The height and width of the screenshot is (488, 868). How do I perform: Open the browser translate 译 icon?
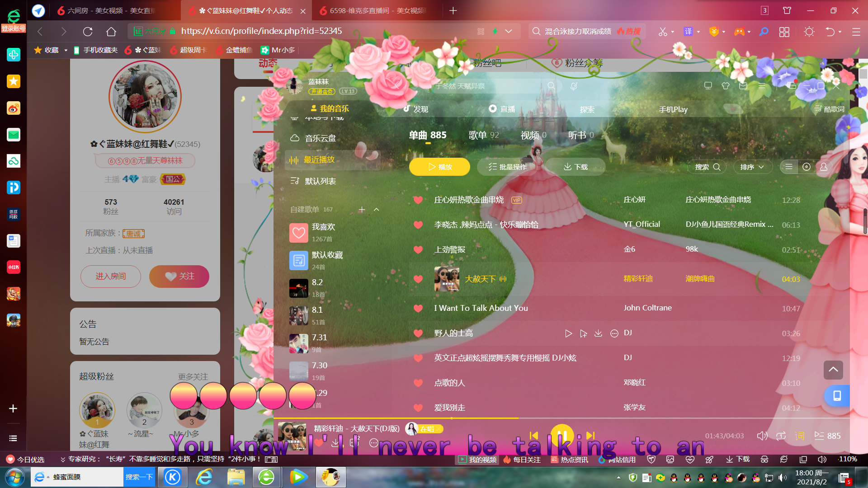point(688,31)
